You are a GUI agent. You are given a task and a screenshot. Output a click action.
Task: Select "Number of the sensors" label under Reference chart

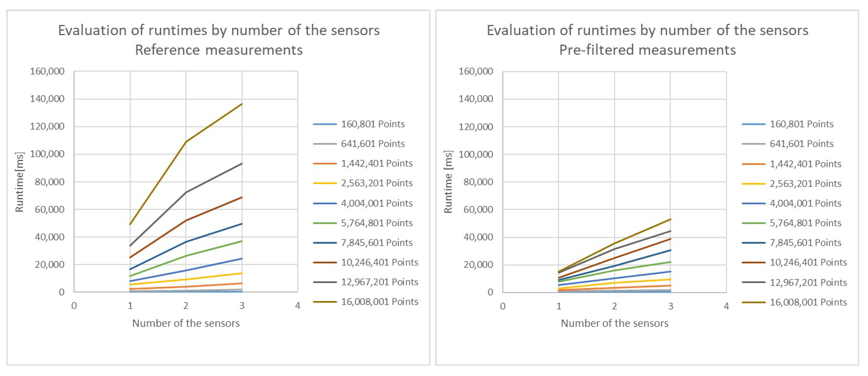[186, 323]
